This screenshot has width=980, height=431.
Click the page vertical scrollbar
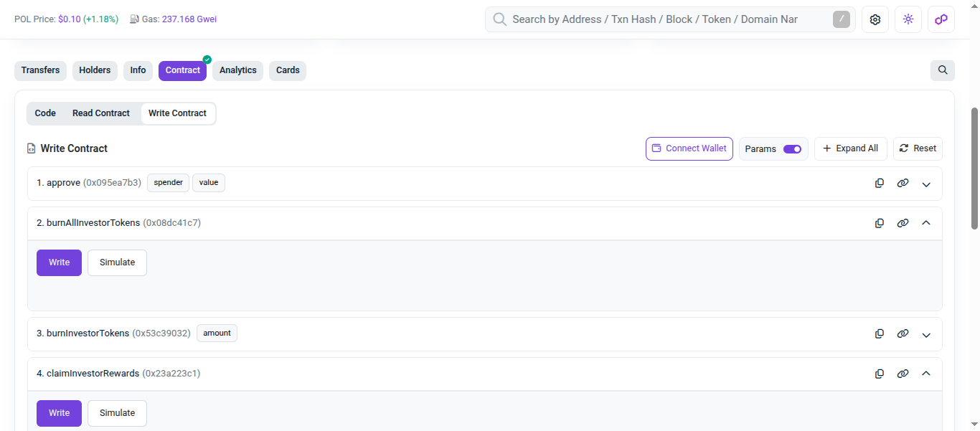pyautogui.click(x=974, y=169)
